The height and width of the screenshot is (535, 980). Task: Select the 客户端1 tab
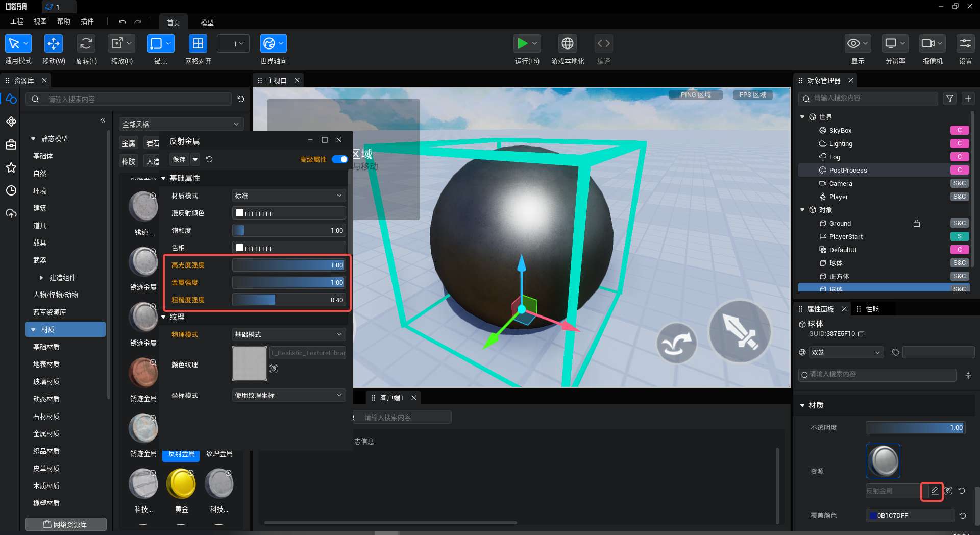[391, 398]
